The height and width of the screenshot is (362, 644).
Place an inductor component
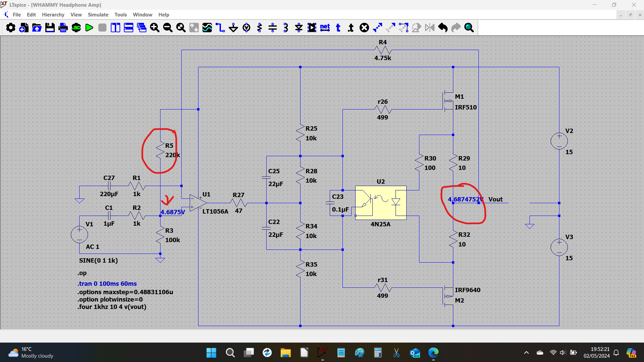point(286,28)
